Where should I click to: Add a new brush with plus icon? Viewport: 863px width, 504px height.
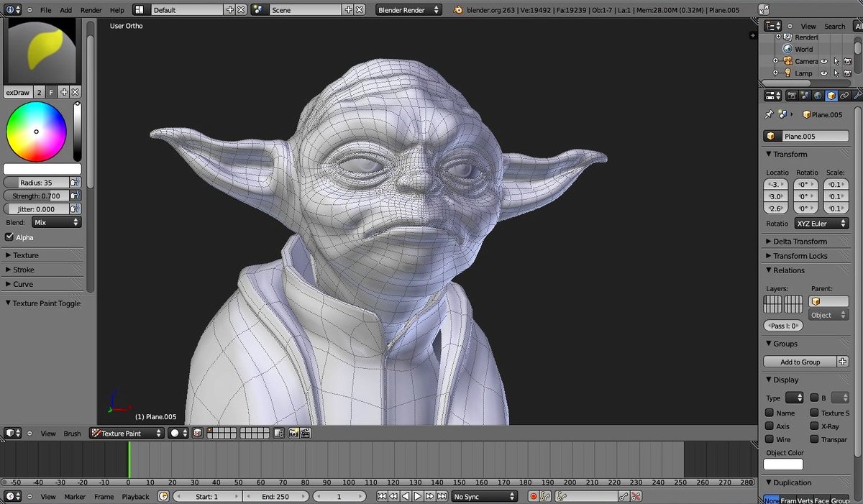point(64,92)
